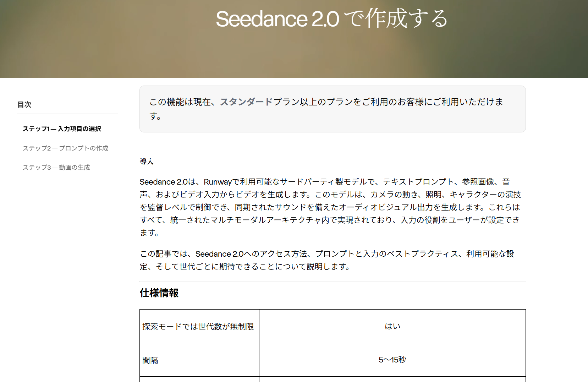Click the plan availability notice box

(333, 109)
